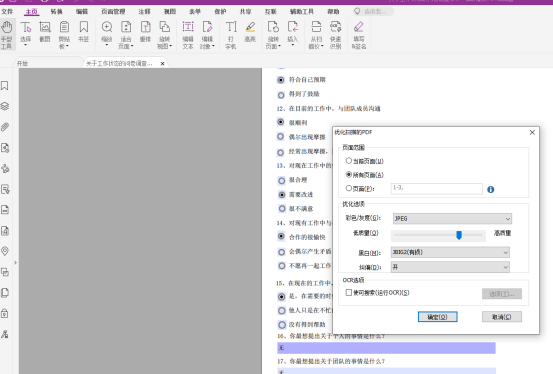Click the highlighted answer field under question 16
Screen dimensions: 553x374
(x=386, y=348)
